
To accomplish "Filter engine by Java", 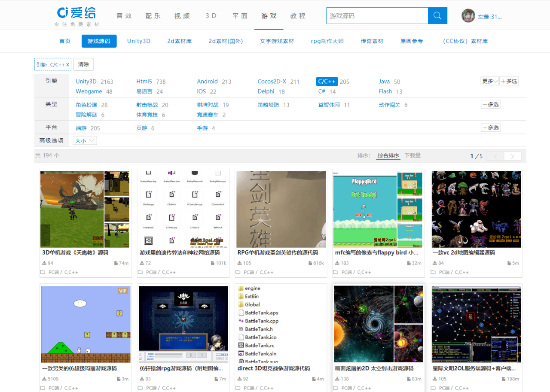I will [384, 82].
